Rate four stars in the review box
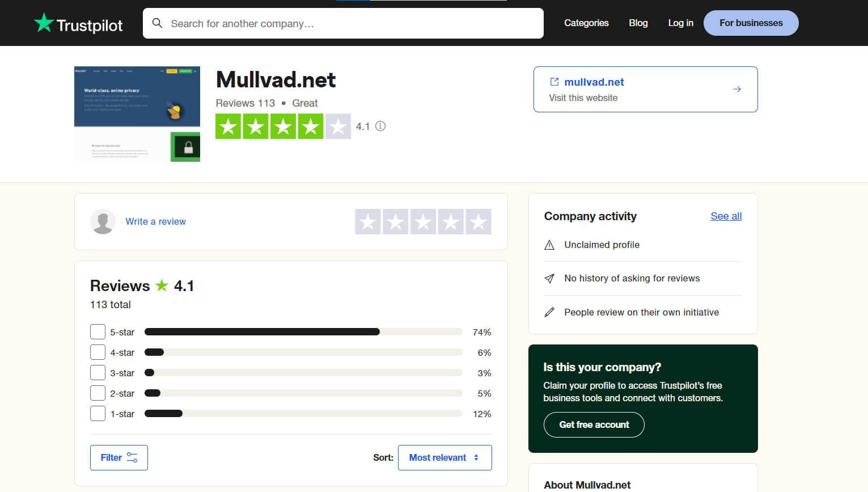Image resolution: width=868 pixels, height=492 pixels. pos(451,221)
